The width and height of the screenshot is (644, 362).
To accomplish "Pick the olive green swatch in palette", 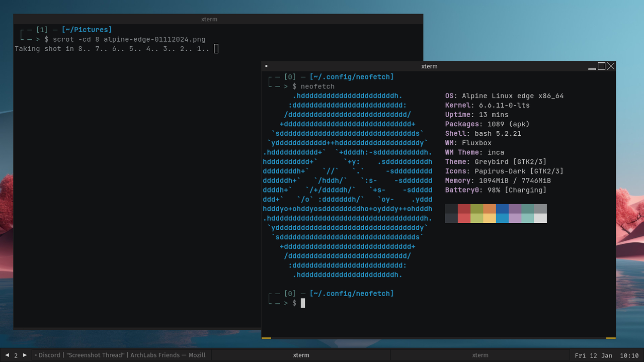I will [x=476, y=209].
